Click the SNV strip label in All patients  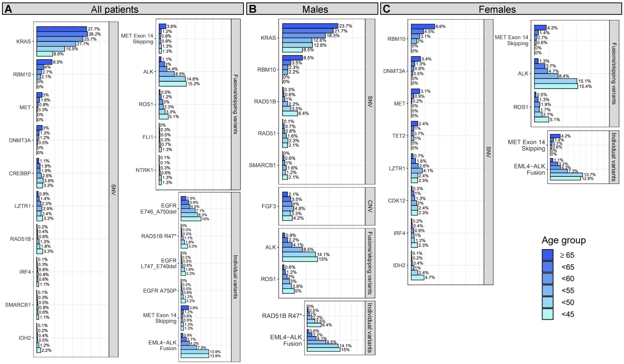pyautogui.click(x=113, y=189)
